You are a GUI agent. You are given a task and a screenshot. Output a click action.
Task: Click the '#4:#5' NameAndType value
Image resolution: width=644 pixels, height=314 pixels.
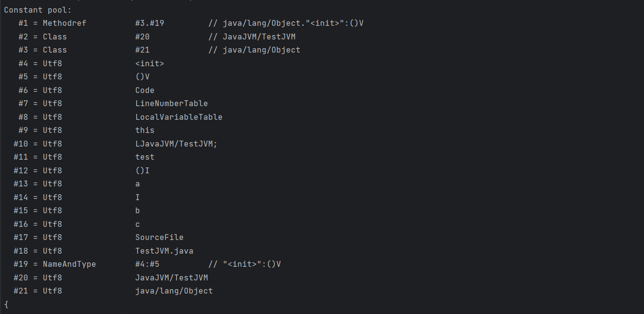(147, 264)
